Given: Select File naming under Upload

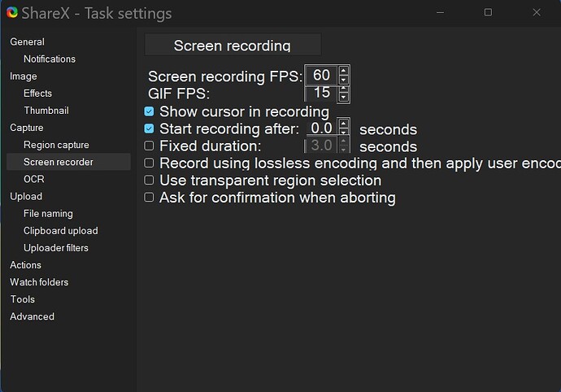Looking at the screenshot, I should (x=48, y=214).
